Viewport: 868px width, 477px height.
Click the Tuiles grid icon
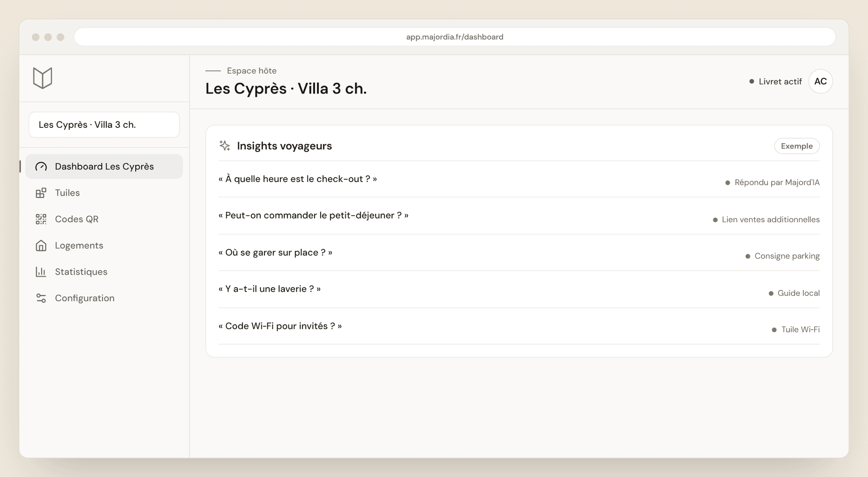coord(41,193)
